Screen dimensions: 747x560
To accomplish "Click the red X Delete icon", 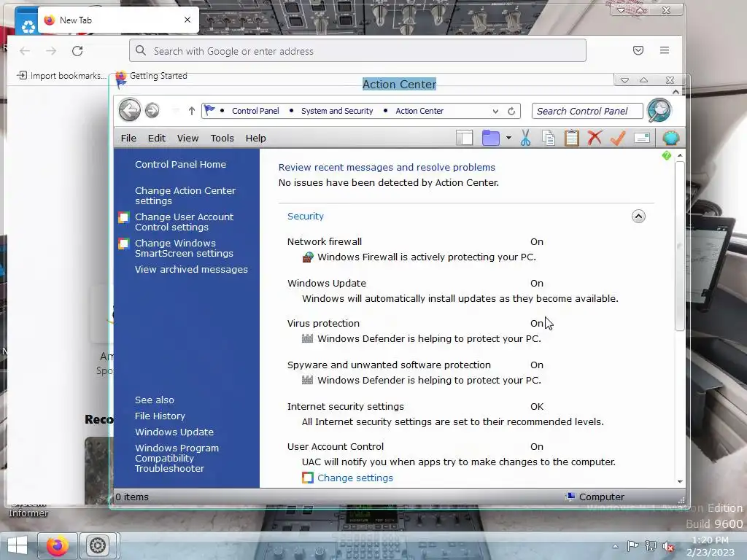I will coord(594,138).
